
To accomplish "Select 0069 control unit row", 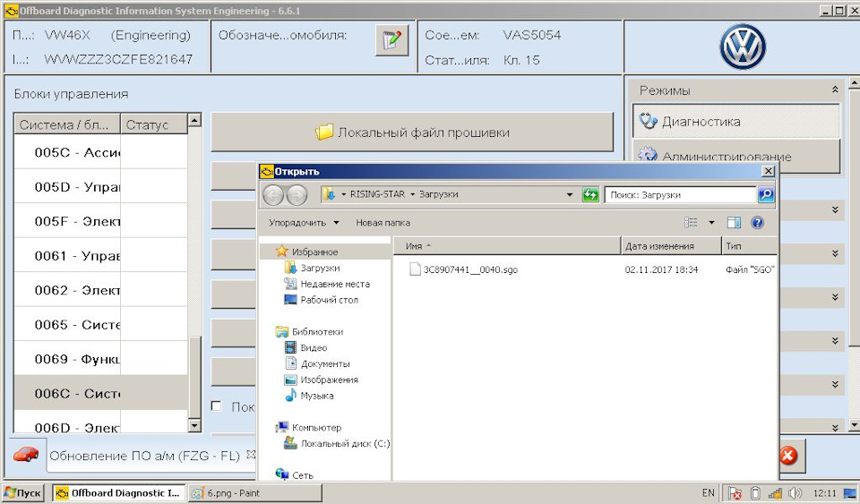I will (100, 359).
